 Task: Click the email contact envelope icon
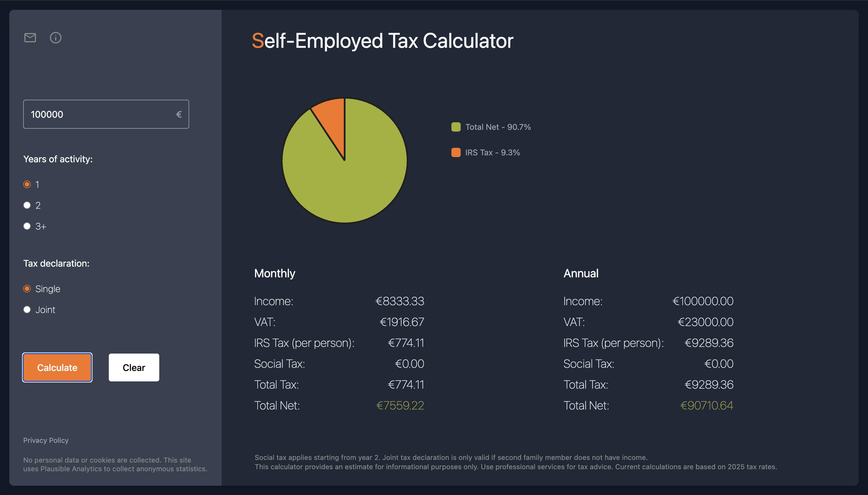(x=30, y=38)
